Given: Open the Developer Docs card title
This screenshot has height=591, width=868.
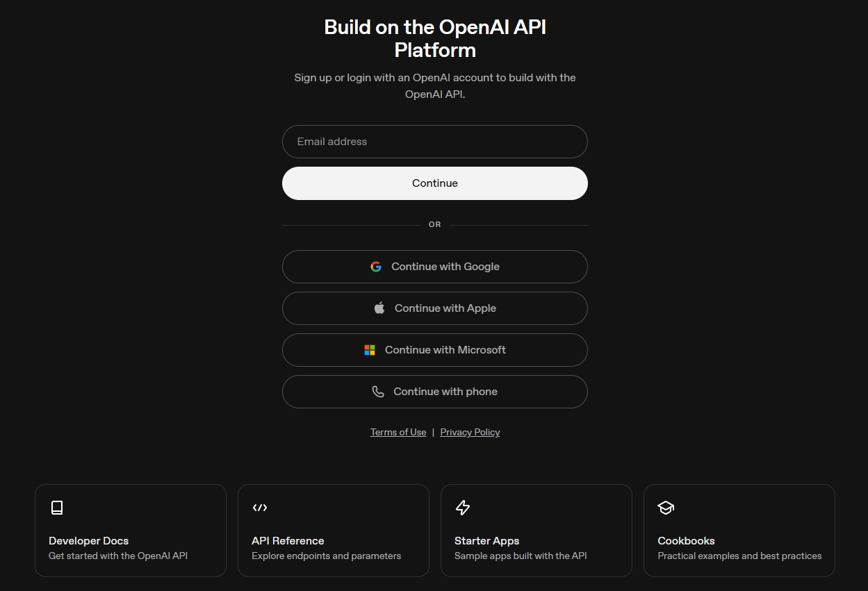Looking at the screenshot, I should click(x=88, y=541).
